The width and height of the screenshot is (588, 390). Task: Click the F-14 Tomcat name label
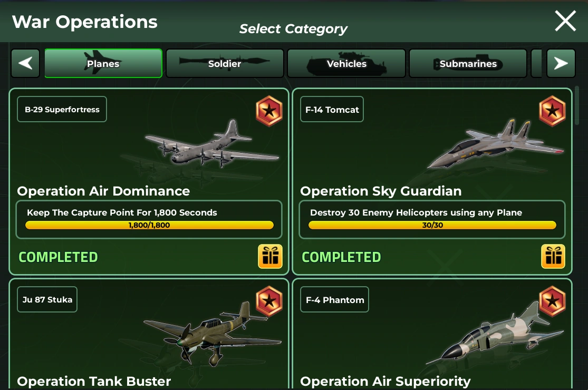point(332,110)
